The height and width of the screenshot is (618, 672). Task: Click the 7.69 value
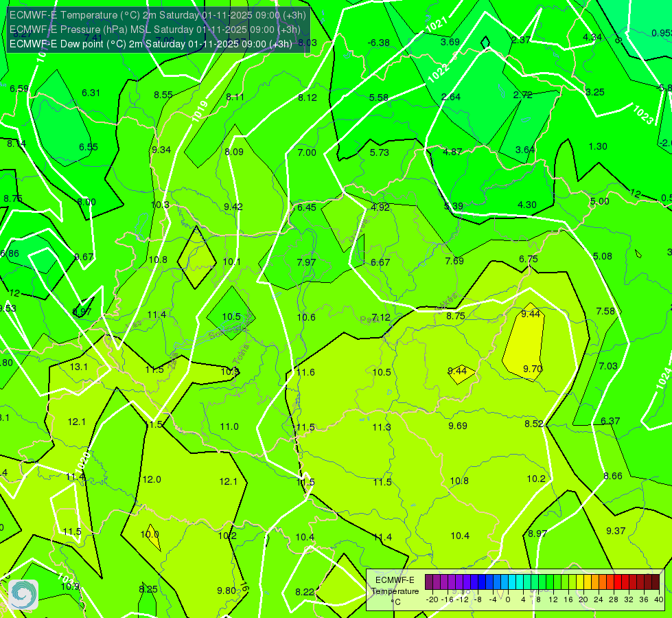[454, 261]
